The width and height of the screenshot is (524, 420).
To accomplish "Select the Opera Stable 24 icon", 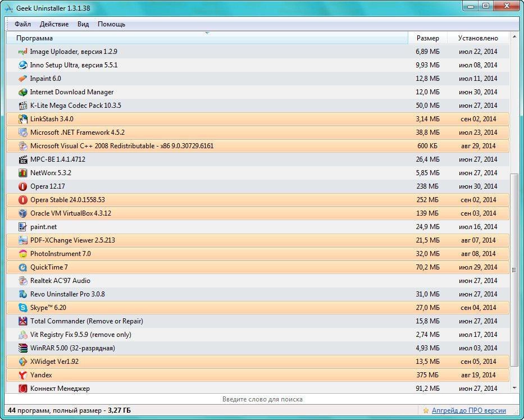I will coord(22,200).
